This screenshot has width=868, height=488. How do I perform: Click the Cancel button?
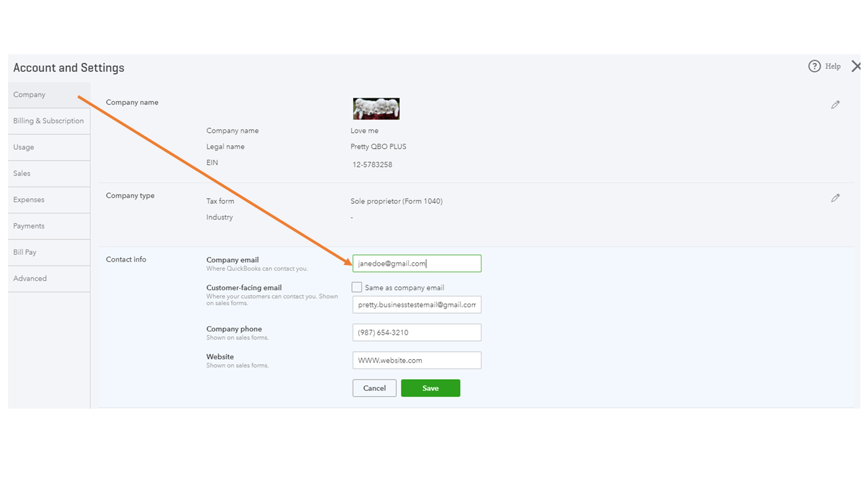point(374,388)
